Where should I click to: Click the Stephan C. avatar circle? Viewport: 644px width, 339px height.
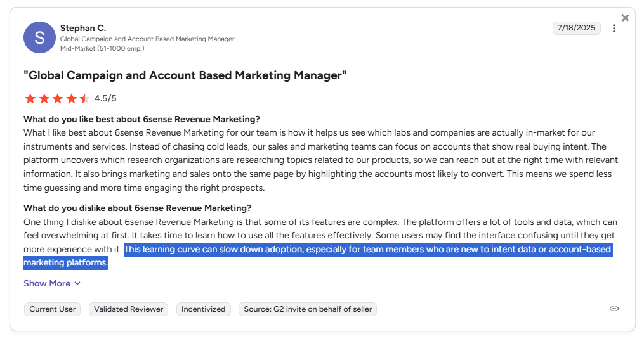39,37
